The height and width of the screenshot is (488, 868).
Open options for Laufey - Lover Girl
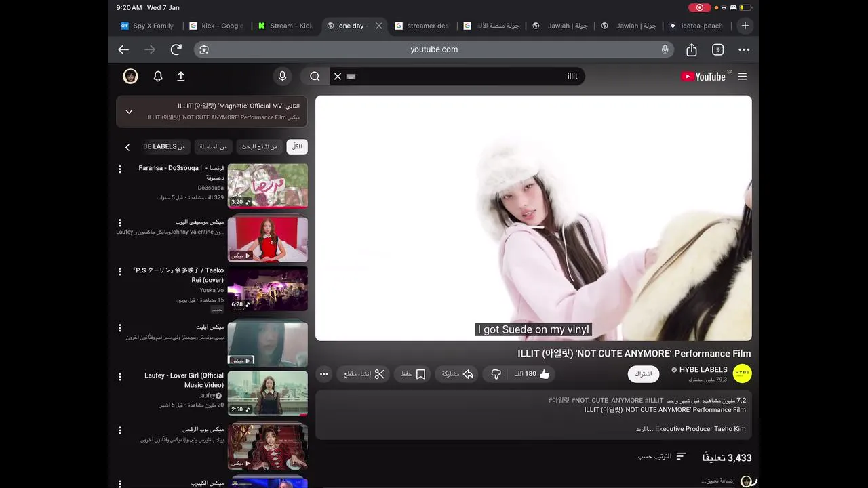click(120, 377)
